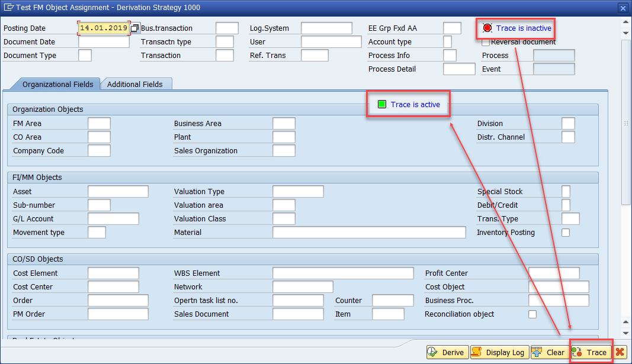Click the Trace is inactive text
The height and width of the screenshot is (364, 632).
(x=524, y=28)
